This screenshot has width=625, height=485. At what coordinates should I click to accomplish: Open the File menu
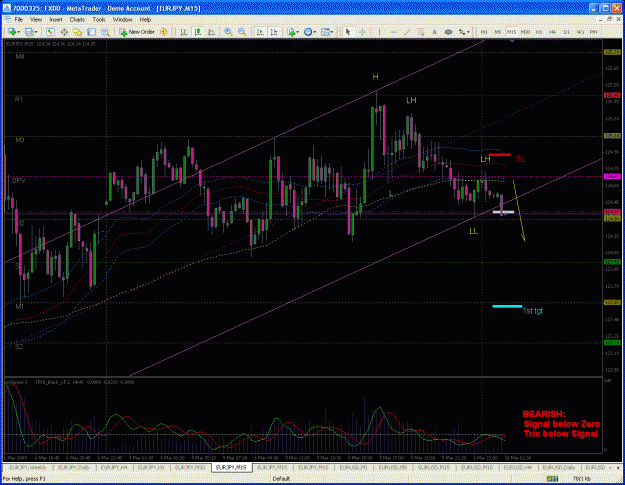[x=19, y=20]
